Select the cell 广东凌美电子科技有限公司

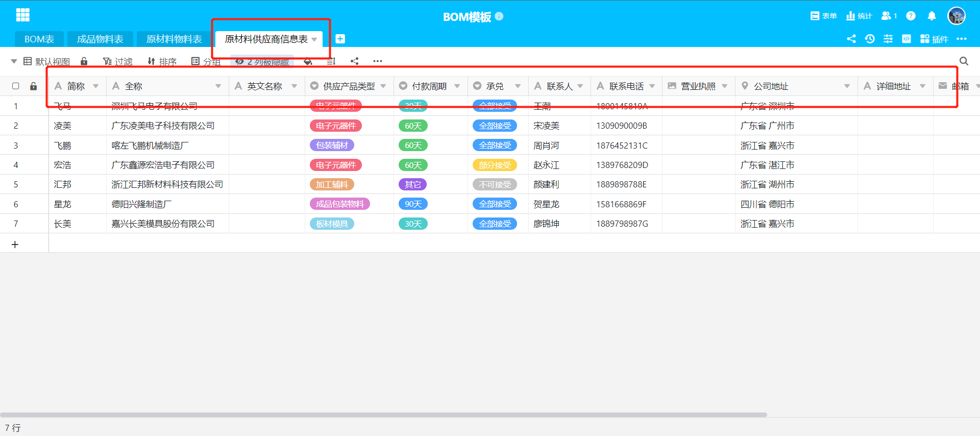(167, 126)
